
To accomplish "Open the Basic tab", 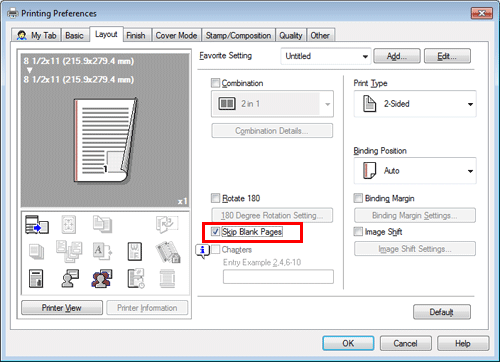I will pyautogui.click(x=74, y=35).
